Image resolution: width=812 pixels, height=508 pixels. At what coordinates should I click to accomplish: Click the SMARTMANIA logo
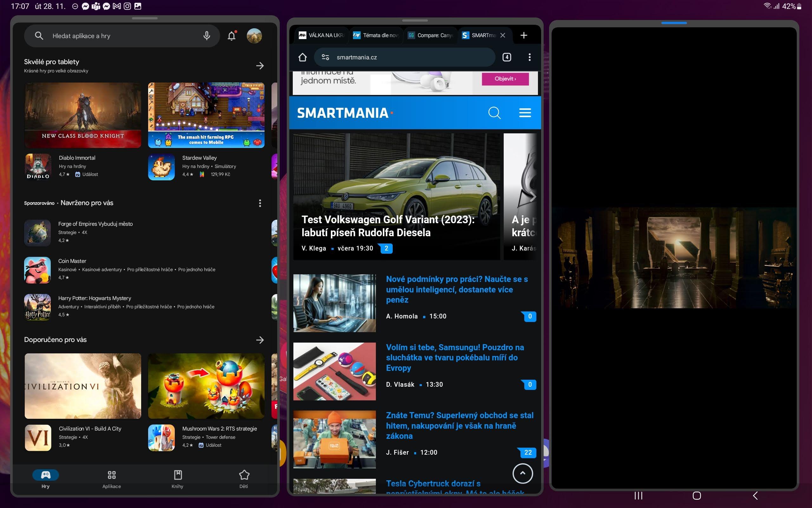345,113
